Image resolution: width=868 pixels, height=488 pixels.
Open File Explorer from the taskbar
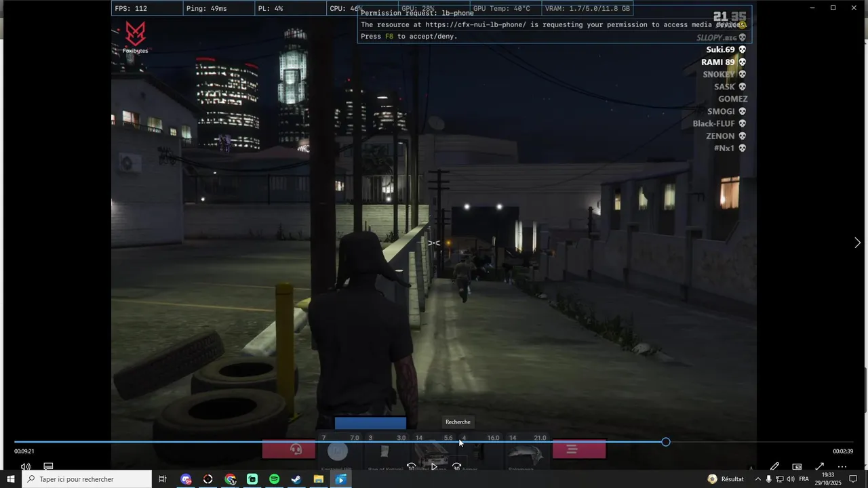coord(319,479)
